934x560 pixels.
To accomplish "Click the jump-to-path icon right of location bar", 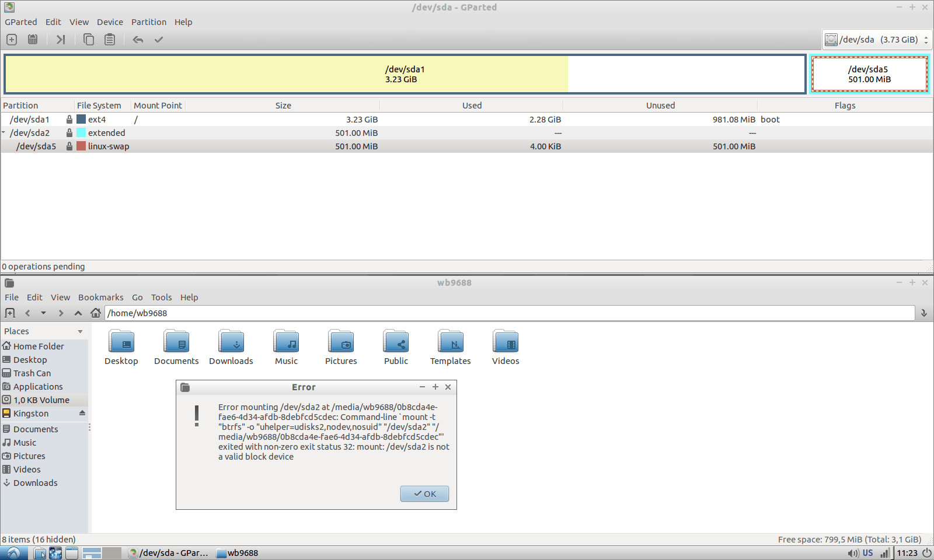I will tap(924, 313).
